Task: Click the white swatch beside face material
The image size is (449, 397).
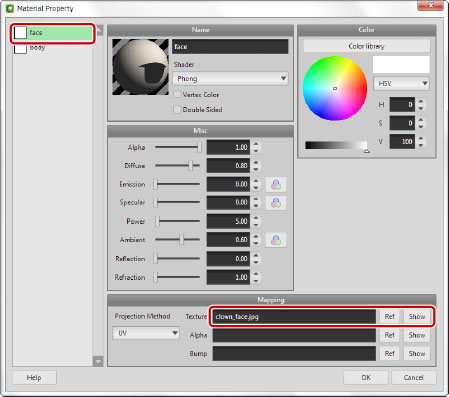Action: pos(20,33)
